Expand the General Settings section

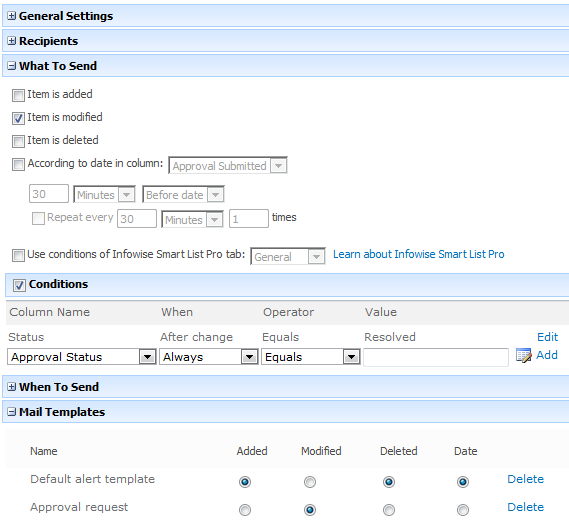(12, 16)
